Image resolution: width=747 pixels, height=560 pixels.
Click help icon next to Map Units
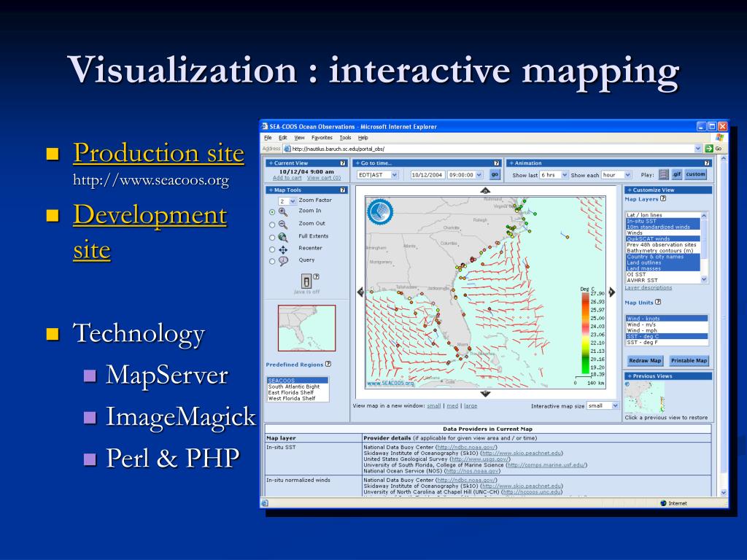[x=658, y=302]
